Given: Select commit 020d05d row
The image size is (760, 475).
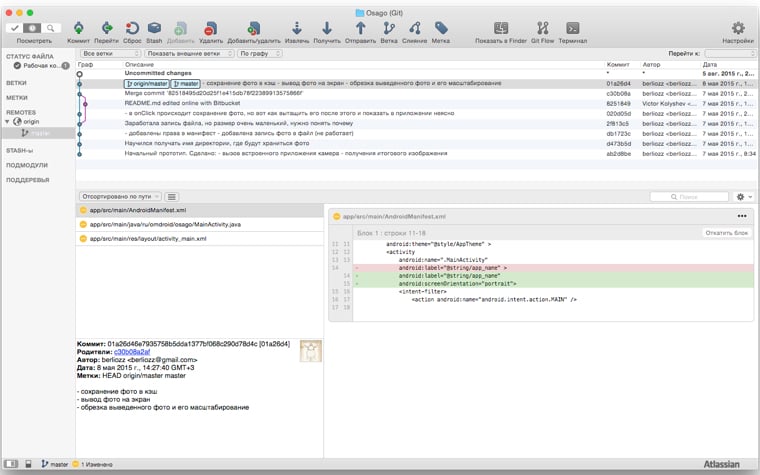Looking at the screenshot, I should tap(416, 113).
